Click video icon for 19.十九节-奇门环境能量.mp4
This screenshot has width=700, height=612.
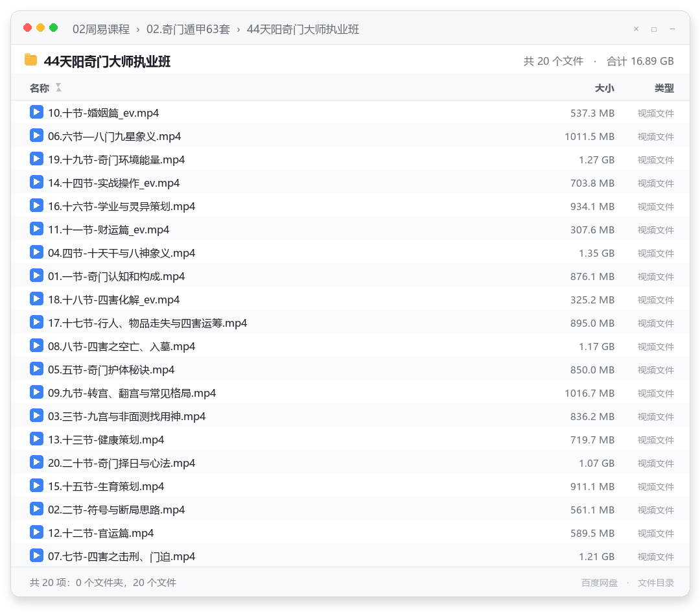tap(36, 158)
